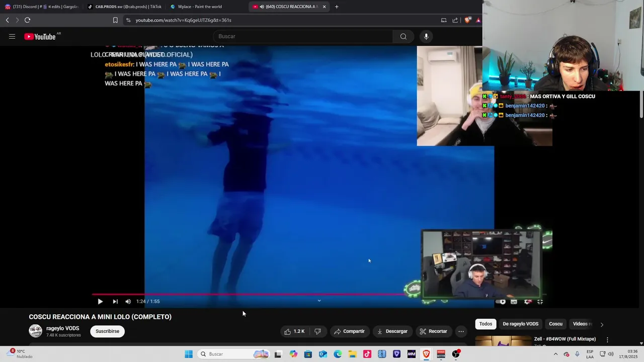Open more actions three-dot menu

tap(461, 331)
